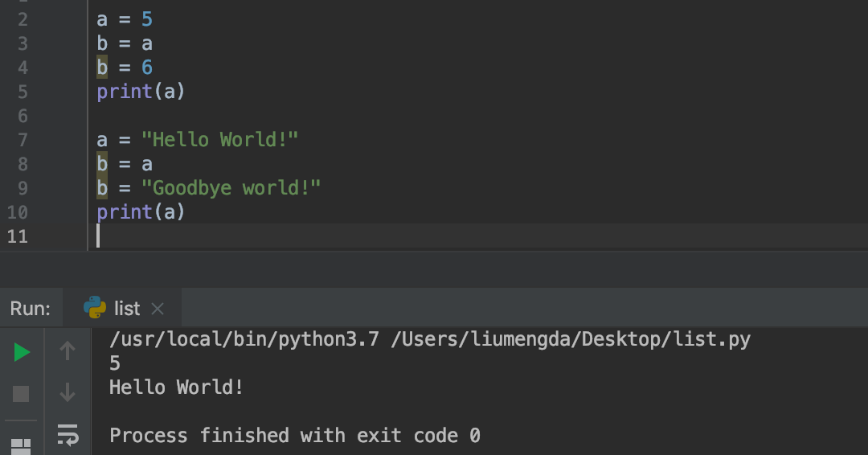Screen dimensions: 868x455
Task: Click the "Goodbye world!" string on line 9
Action: (x=231, y=188)
